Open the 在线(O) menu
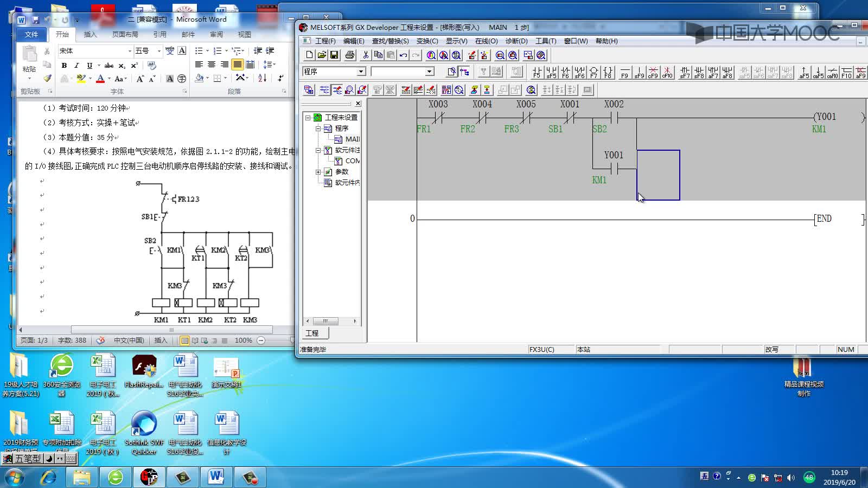868x488 pixels. pos(486,41)
